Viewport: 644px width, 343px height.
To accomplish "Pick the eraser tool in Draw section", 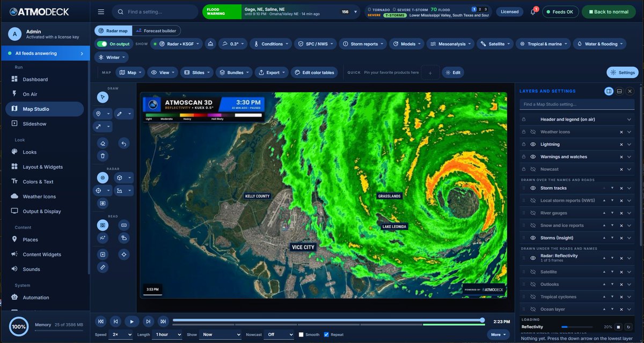I will click(103, 143).
